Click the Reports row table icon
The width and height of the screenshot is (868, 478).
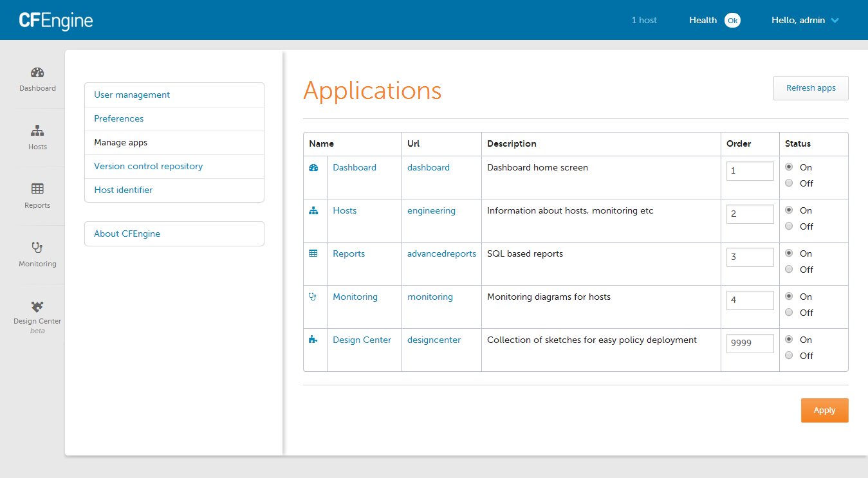tap(313, 254)
